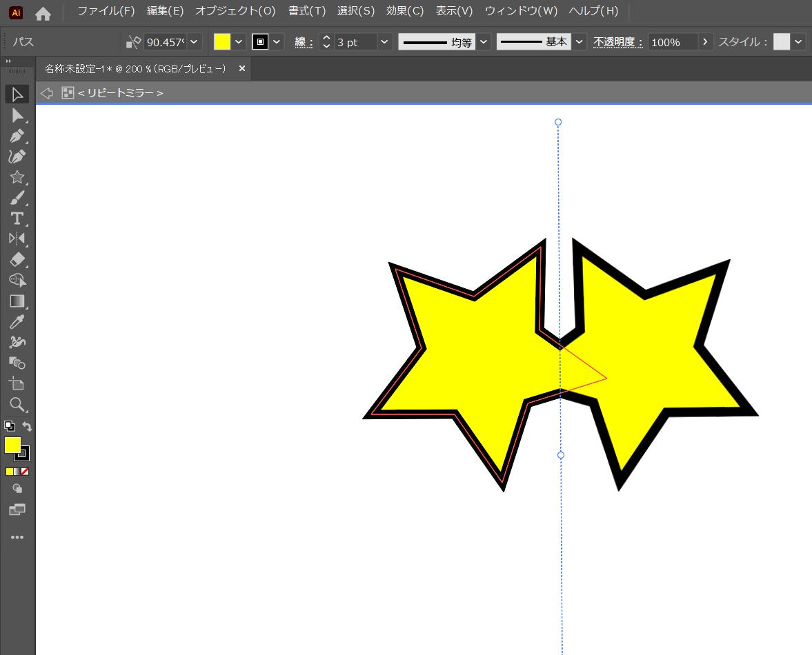Choose the Star shape tool
812x655 pixels.
pos(17,177)
